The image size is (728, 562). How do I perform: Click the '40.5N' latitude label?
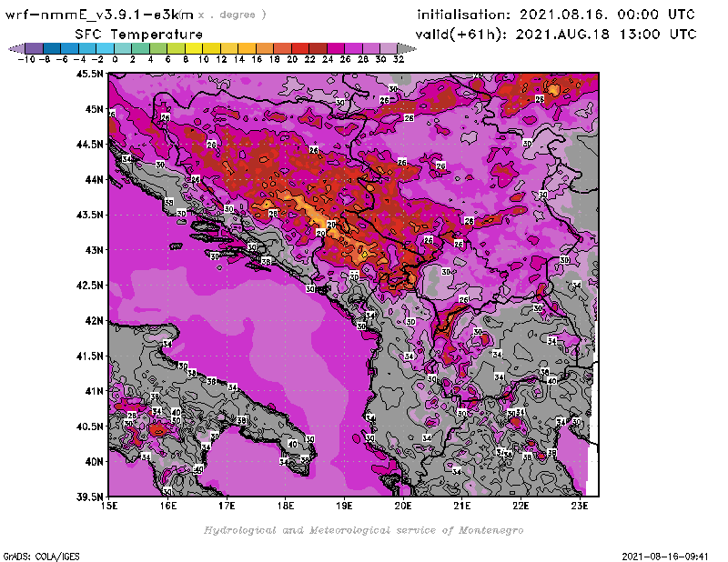tap(89, 427)
